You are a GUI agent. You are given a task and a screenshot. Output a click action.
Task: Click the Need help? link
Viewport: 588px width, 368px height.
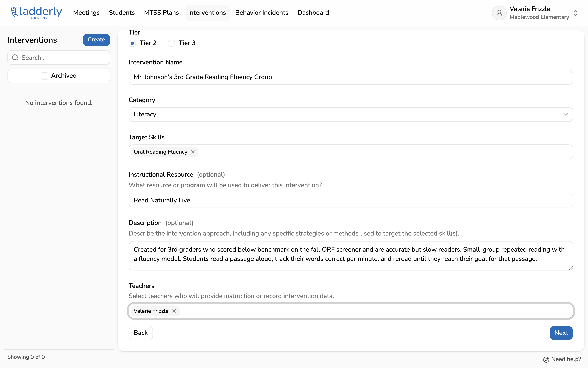point(562,359)
